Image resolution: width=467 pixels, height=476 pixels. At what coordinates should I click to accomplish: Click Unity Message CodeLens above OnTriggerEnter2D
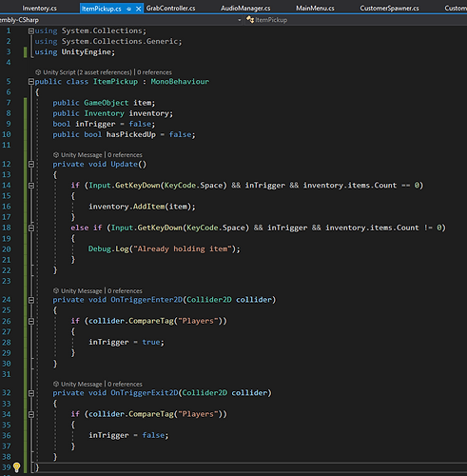click(x=82, y=291)
